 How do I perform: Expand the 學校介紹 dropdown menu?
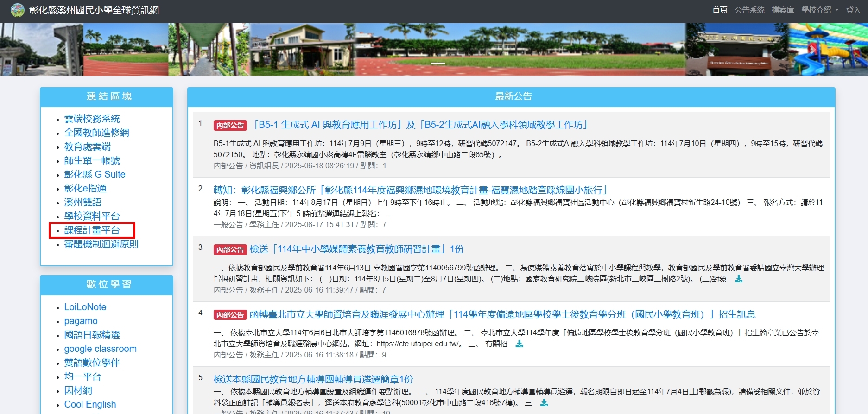[819, 10]
